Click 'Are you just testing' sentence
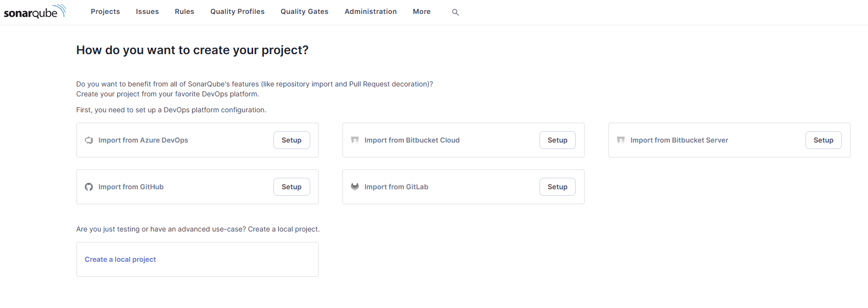 point(198,229)
